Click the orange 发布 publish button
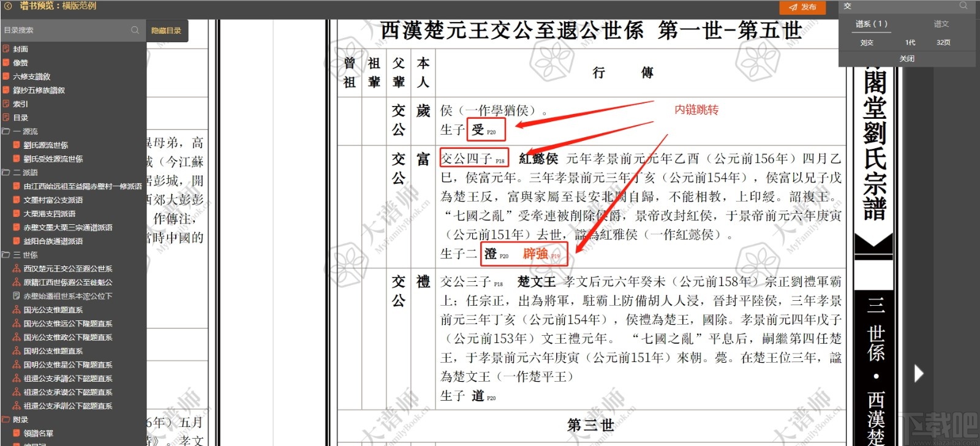Image resolution: width=980 pixels, height=446 pixels. (x=802, y=7)
